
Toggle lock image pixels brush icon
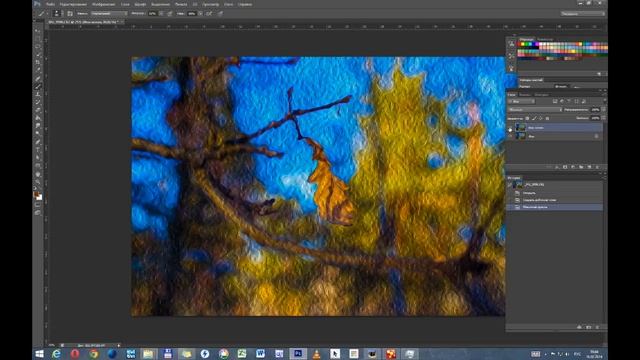click(534, 118)
